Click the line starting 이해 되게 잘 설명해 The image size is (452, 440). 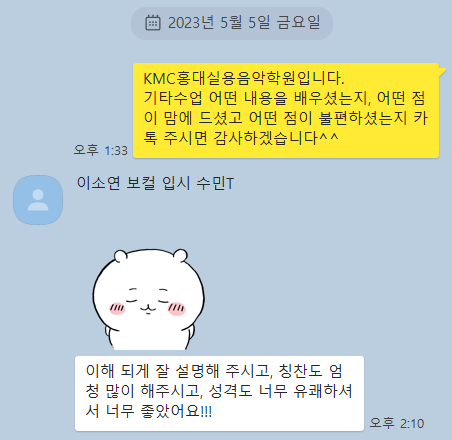[214, 371]
